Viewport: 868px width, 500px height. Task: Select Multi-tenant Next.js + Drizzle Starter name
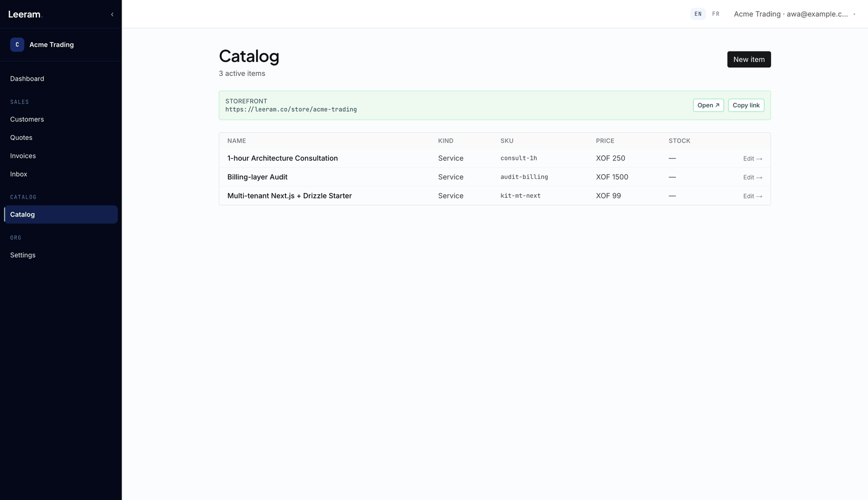point(290,196)
